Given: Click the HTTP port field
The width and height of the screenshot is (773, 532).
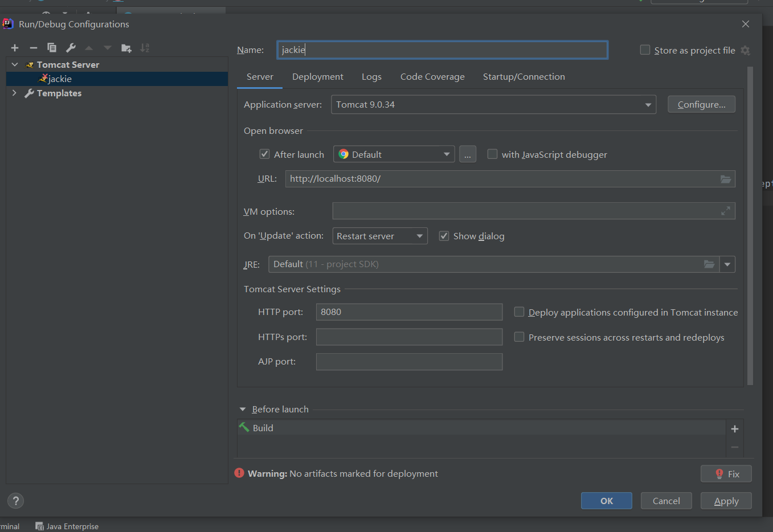Looking at the screenshot, I should click(x=410, y=312).
